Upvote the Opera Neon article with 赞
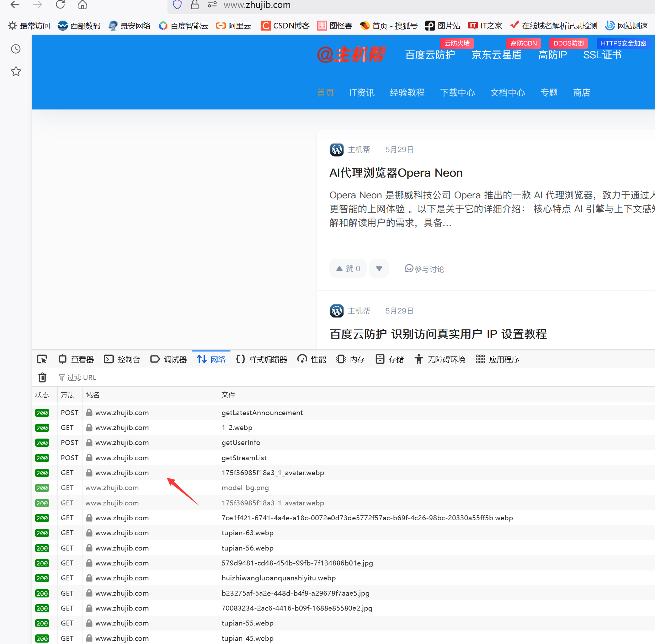655x644 pixels. point(348,269)
